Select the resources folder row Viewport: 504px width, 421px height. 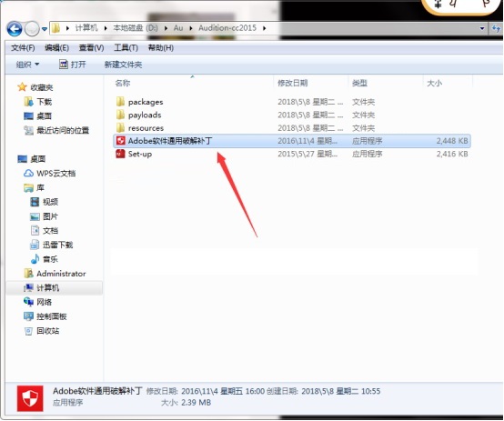[292, 128]
